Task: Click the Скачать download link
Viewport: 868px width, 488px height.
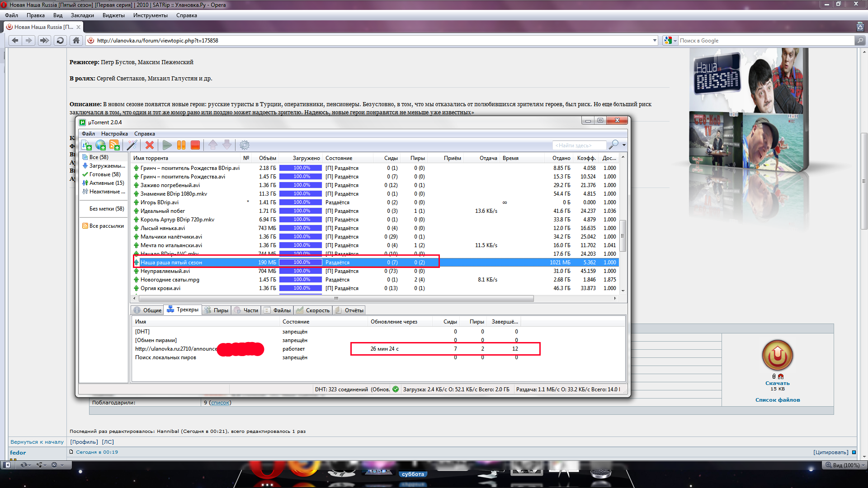Action: (x=777, y=383)
